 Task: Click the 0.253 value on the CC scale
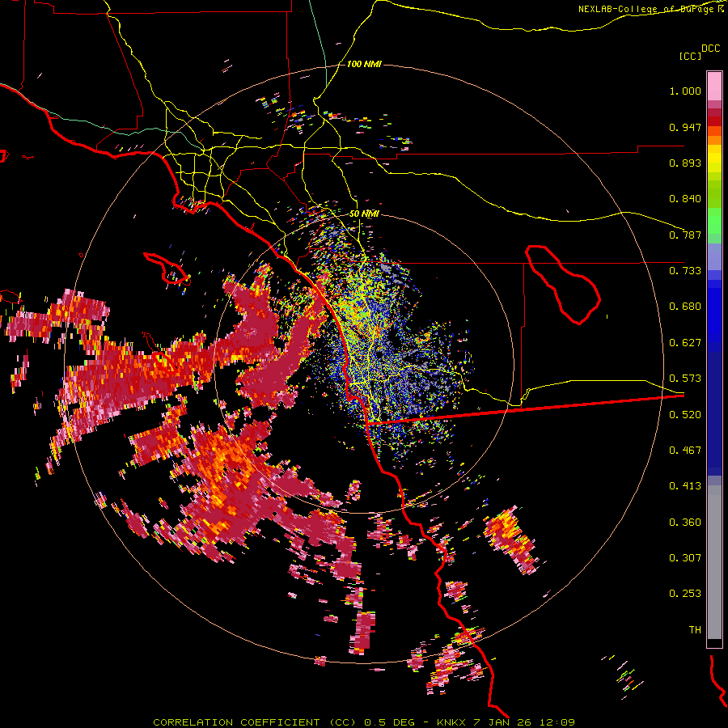[685, 594]
